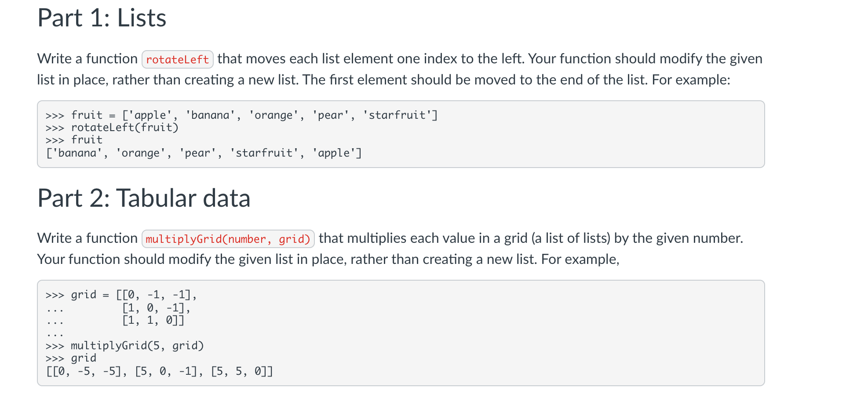Click the '[1, 1, 0]]' grid row
868x395 pixels.
pyautogui.click(x=153, y=320)
